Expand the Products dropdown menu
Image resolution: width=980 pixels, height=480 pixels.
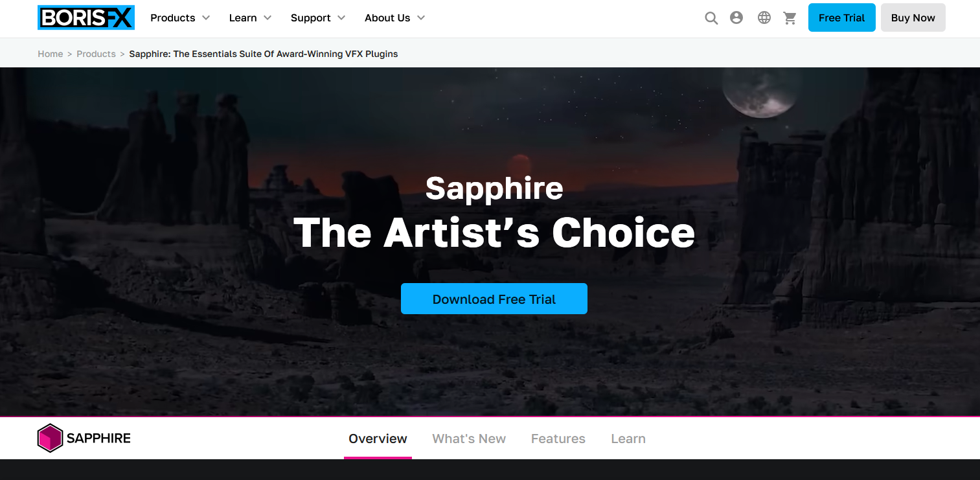[180, 18]
